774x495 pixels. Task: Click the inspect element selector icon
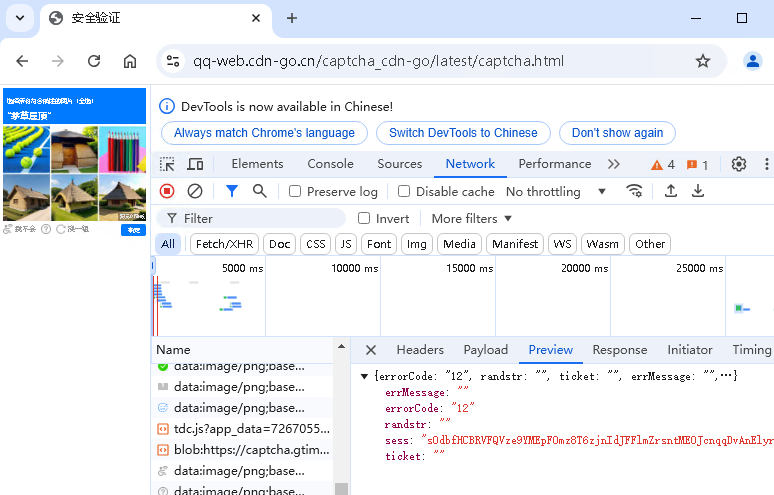(x=168, y=164)
